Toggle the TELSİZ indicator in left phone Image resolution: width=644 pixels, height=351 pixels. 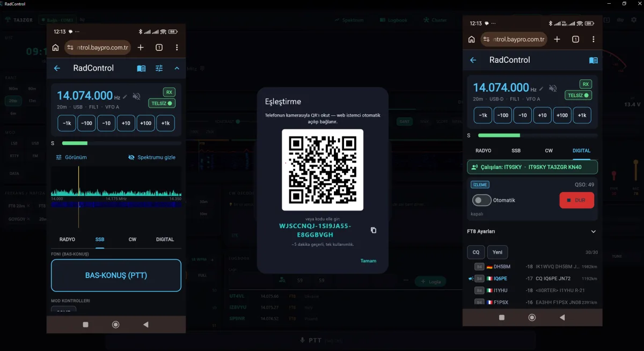162,103
